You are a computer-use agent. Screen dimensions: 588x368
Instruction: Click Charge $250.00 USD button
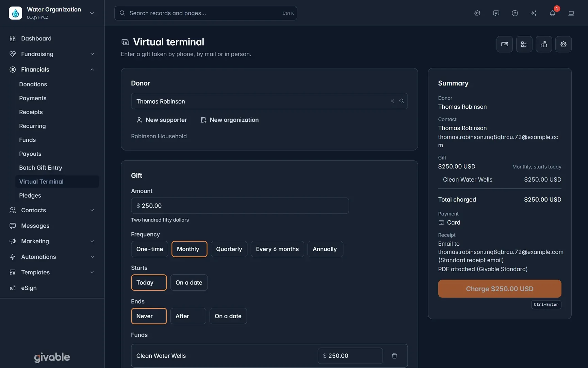(500, 289)
